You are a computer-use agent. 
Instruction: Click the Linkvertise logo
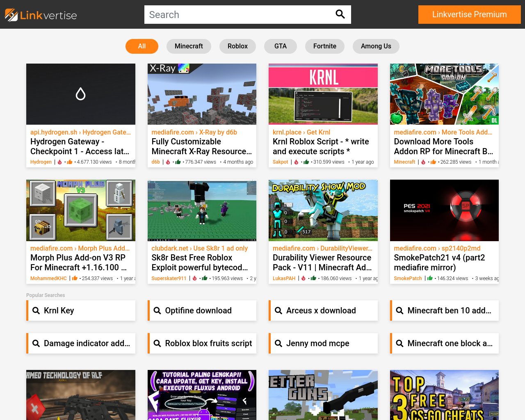(41, 15)
